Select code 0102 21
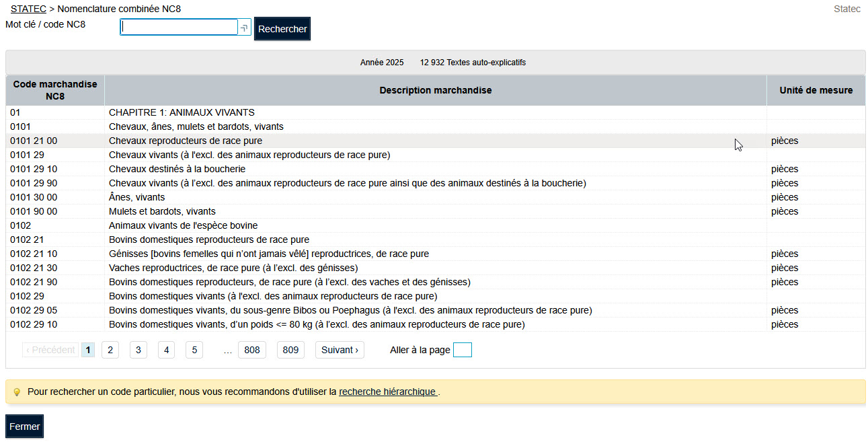This screenshot has width=868, height=444. click(27, 239)
